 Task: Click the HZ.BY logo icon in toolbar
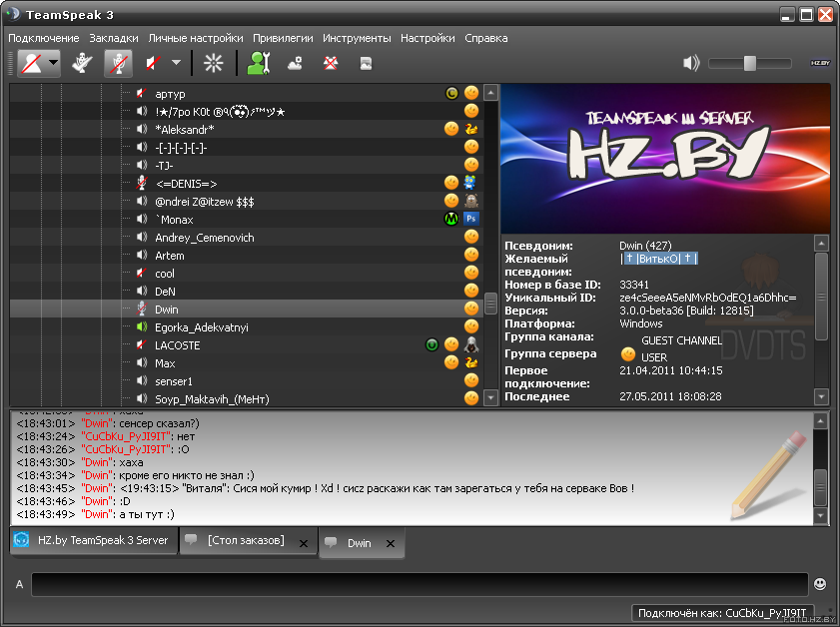(820, 63)
